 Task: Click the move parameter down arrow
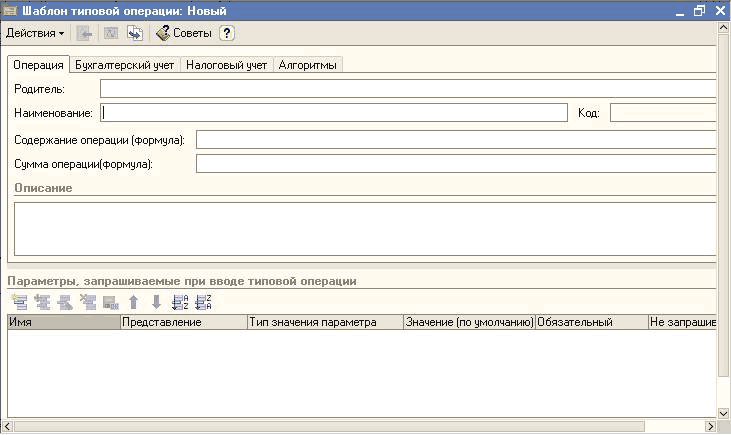(156, 302)
